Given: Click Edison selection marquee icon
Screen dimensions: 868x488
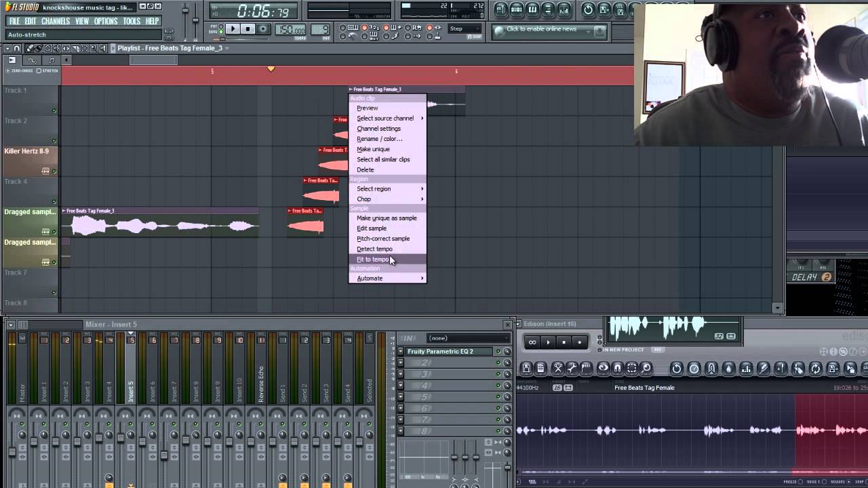Looking at the screenshot, I should tap(631, 369).
